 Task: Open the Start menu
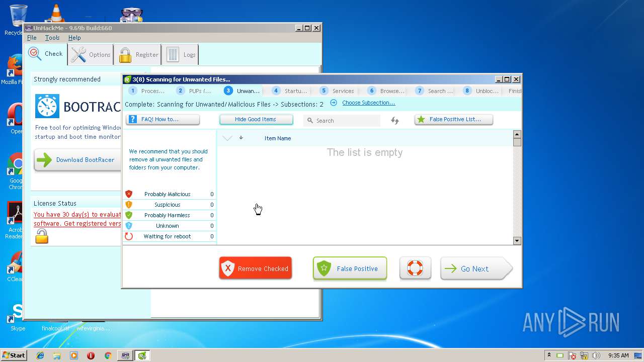coord(14,355)
